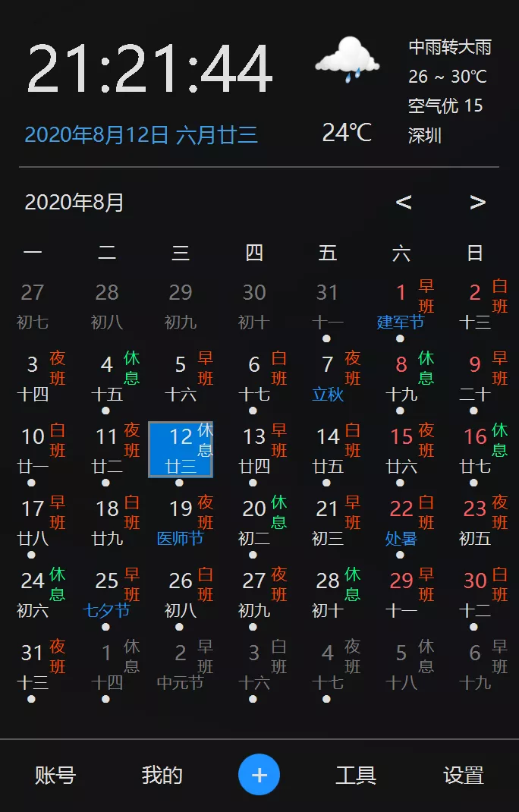Click the blue plus add button

pos(259,775)
